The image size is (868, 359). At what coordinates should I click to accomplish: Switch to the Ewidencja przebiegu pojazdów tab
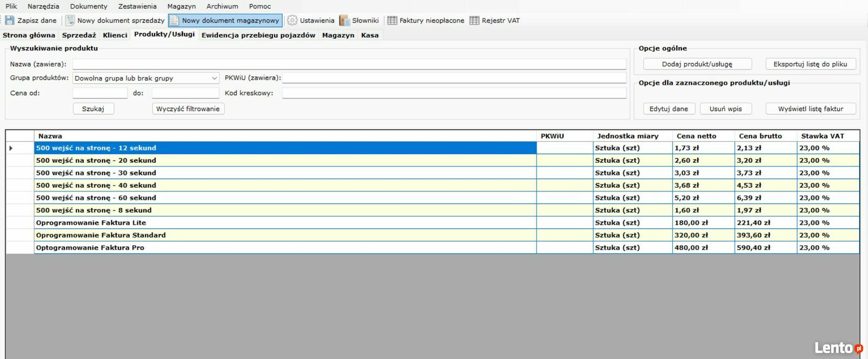point(258,35)
